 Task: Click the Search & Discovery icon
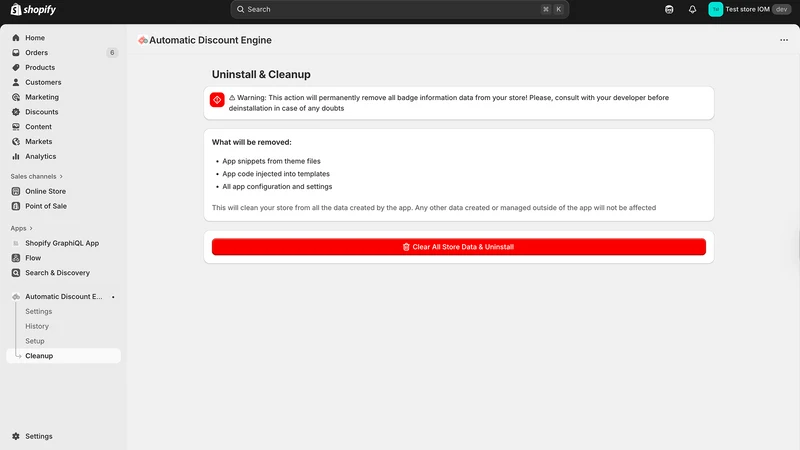point(16,273)
